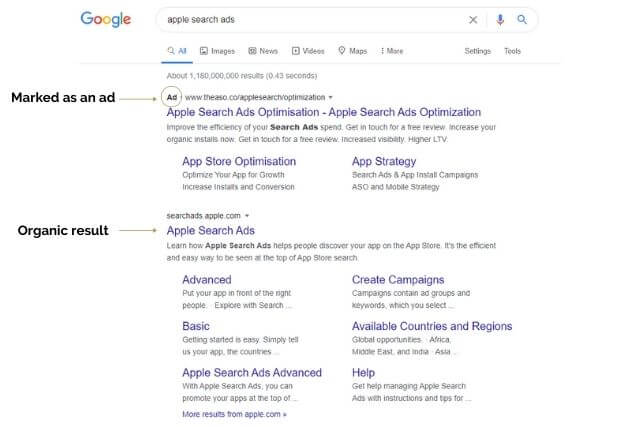Open the Apple Search Ads Advanced sitelink

252,373
